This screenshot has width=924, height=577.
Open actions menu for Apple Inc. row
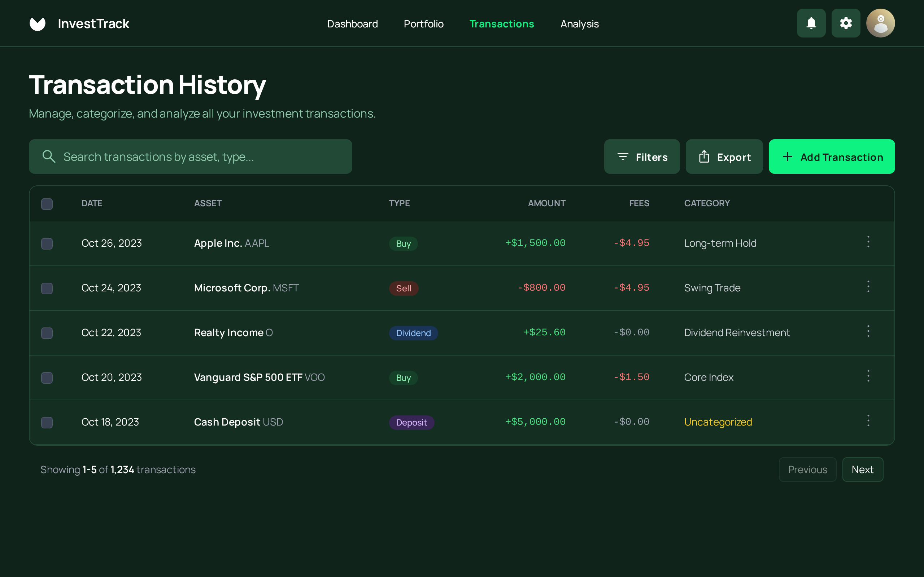point(869,242)
